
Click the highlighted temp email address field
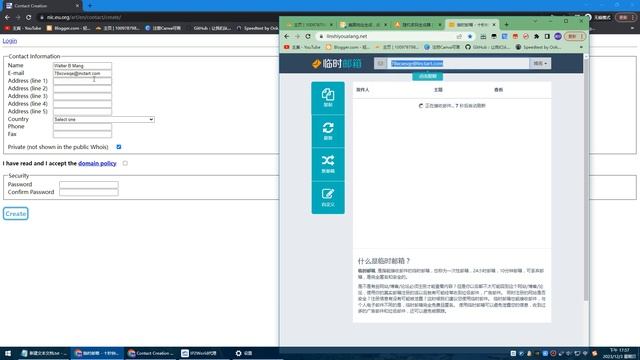click(458, 63)
